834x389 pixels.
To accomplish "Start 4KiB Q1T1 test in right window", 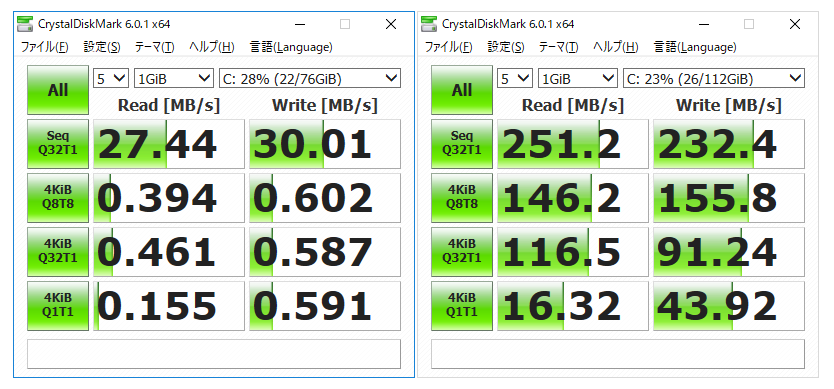I will [x=462, y=306].
